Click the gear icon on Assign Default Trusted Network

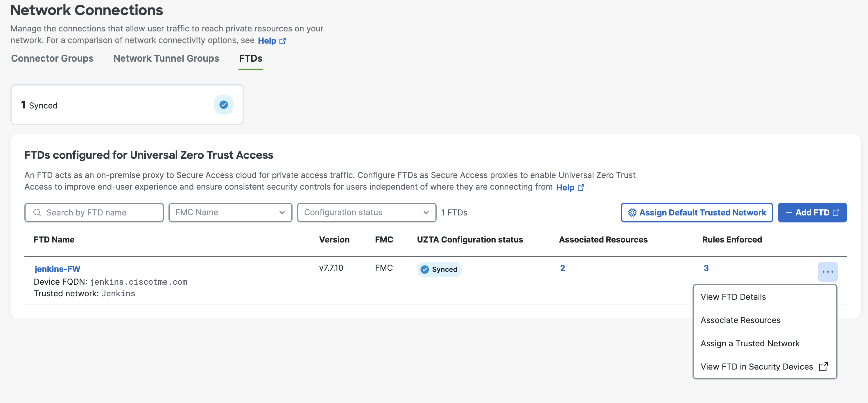tap(632, 213)
